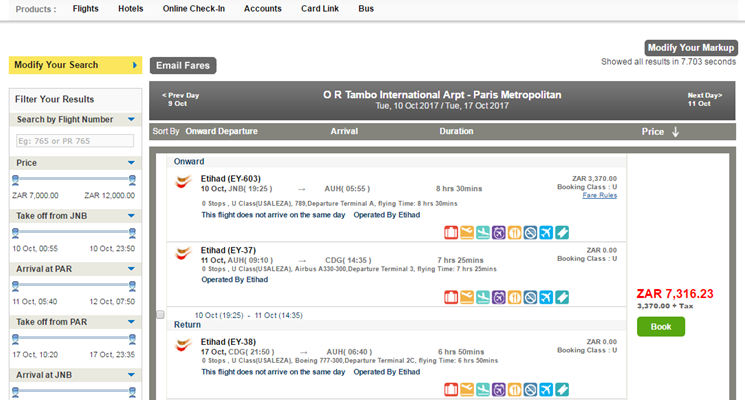Click Etihad logo beside EY-37

[183, 253]
